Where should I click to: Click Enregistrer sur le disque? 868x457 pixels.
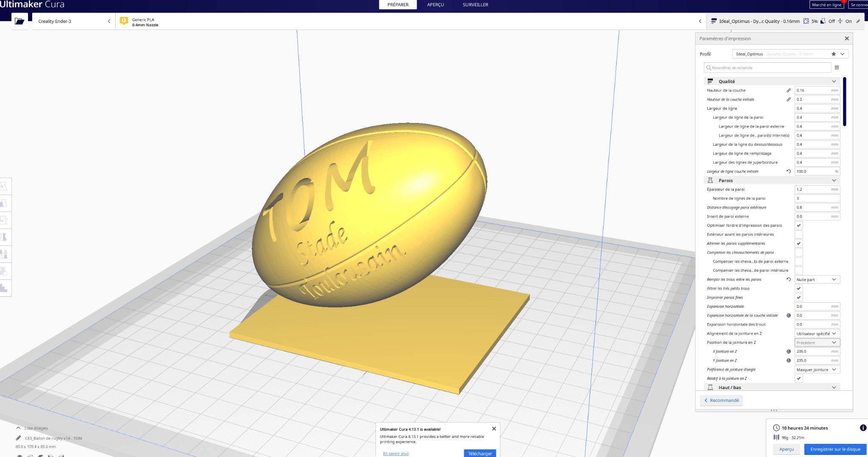click(835, 449)
